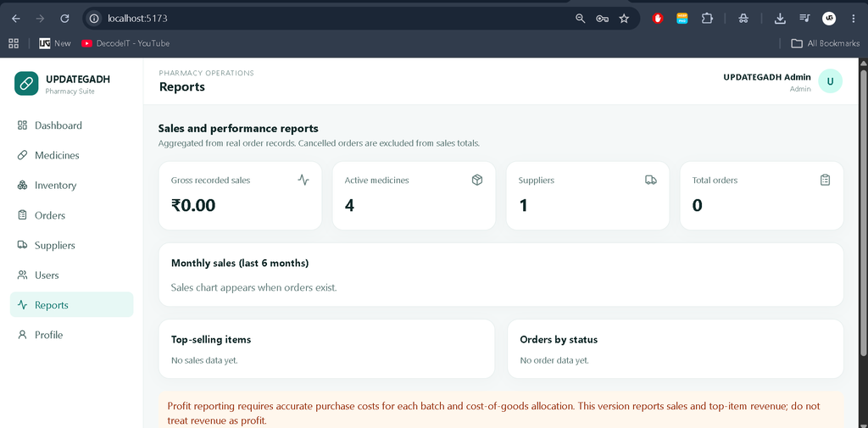This screenshot has width=868, height=428.
Task: Open the media controls playlist icon
Action: [804, 19]
